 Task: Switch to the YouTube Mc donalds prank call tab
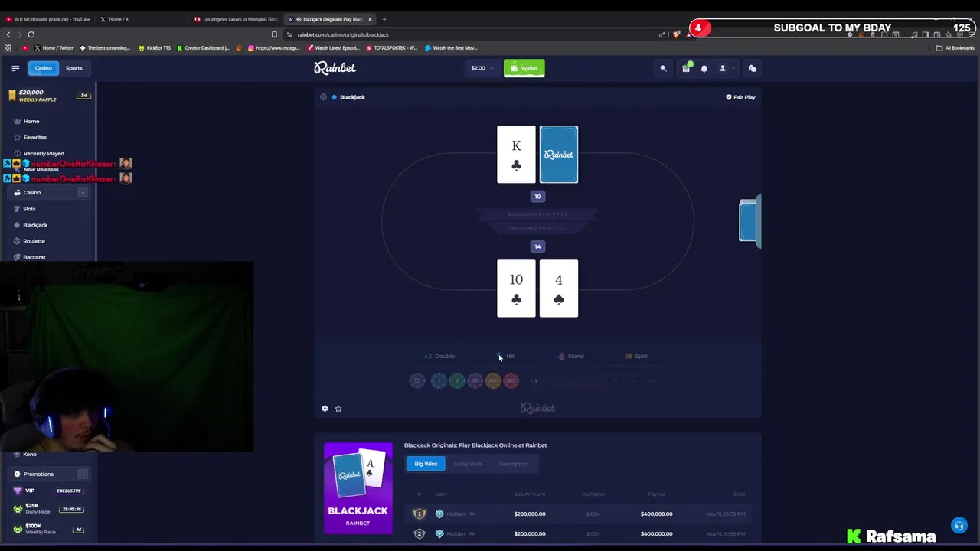click(49, 19)
